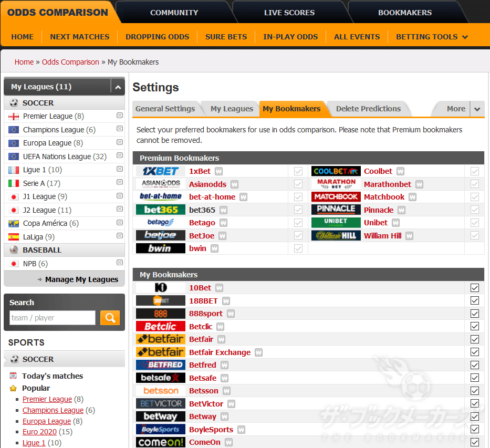Open info icon next to Pinnacle
This screenshot has height=448, width=490.
click(x=402, y=210)
